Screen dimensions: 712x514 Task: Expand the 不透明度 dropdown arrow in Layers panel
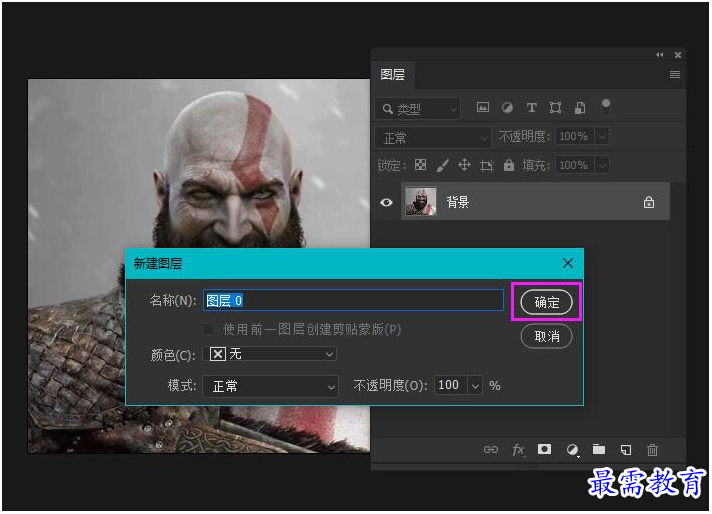pos(603,136)
